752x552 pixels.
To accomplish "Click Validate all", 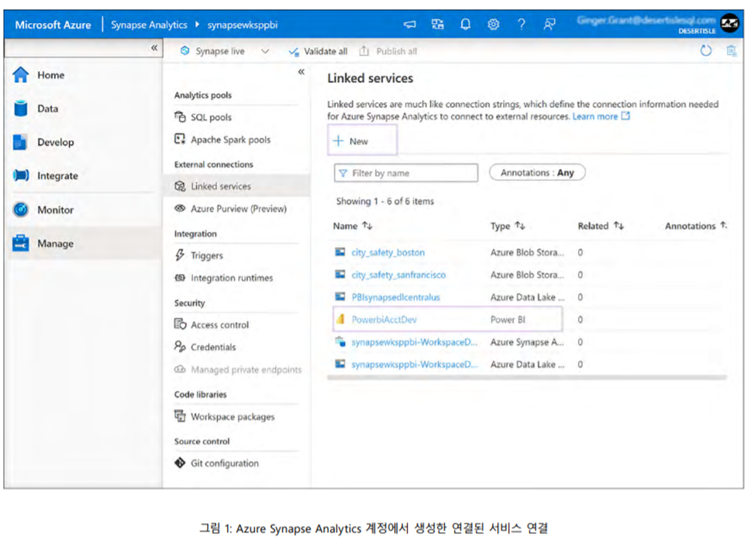I will click(x=318, y=51).
